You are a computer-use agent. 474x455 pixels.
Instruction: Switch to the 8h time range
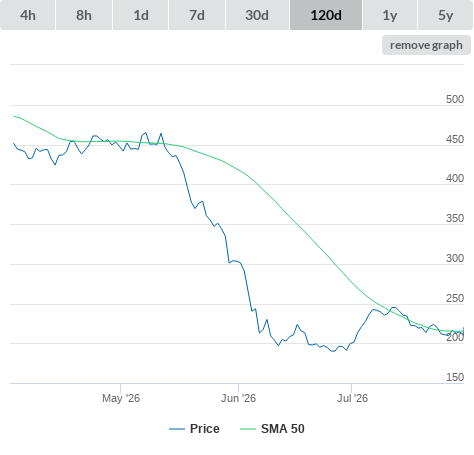[x=84, y=15]
